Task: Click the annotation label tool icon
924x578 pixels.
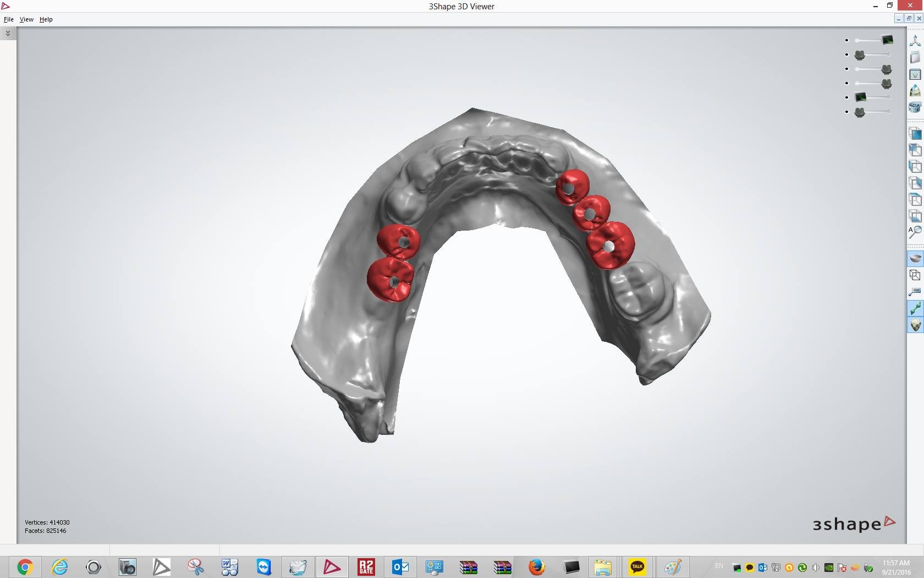Action: pyautogui.click(x=915, y=291)
